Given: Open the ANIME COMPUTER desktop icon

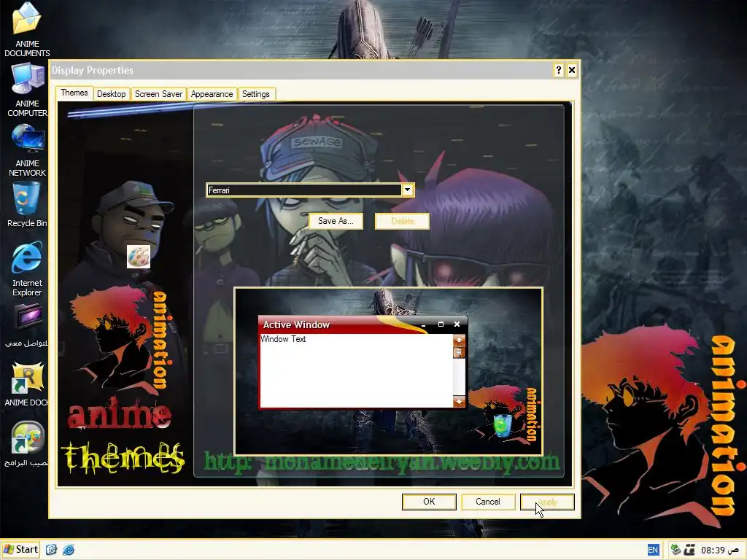Looking at the screenshot, I should pyautogui.click(x=27, y=90).
